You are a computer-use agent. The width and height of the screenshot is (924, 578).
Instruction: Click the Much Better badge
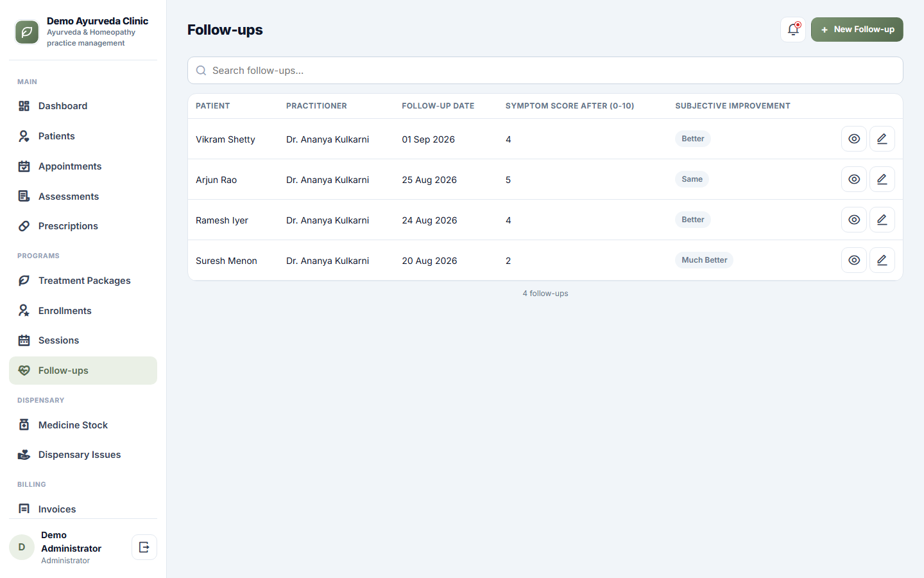(705, 260)
